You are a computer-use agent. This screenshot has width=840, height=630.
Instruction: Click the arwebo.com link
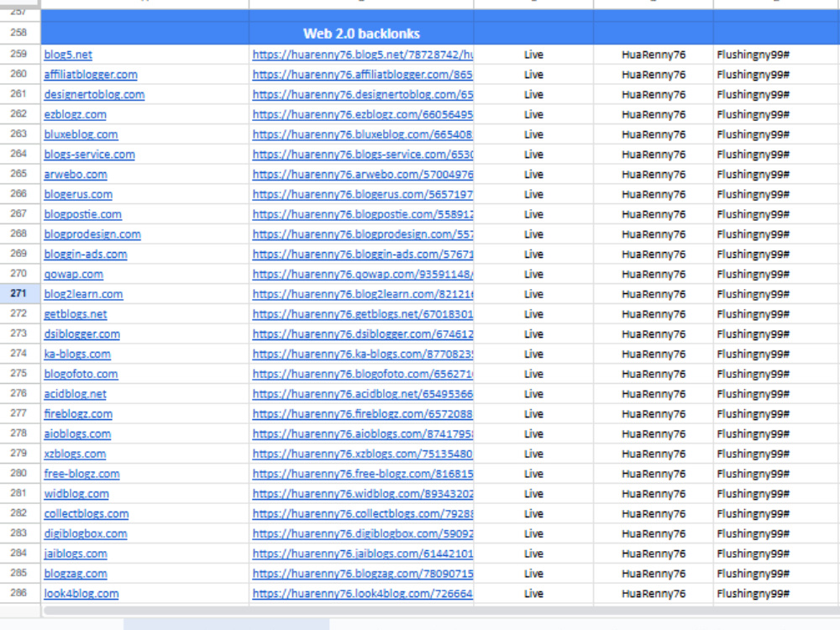click(x=76, y=174)
